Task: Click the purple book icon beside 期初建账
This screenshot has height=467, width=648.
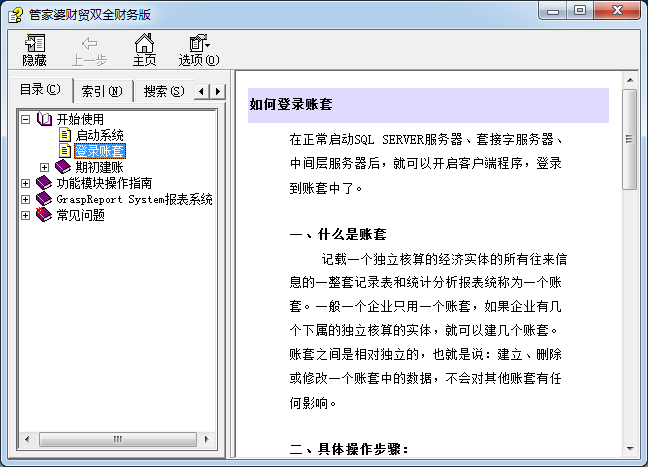Action: tap(63, 167)
